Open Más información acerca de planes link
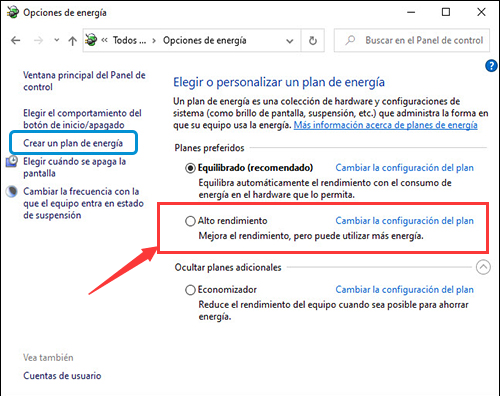500x396 pixels. 385,125
